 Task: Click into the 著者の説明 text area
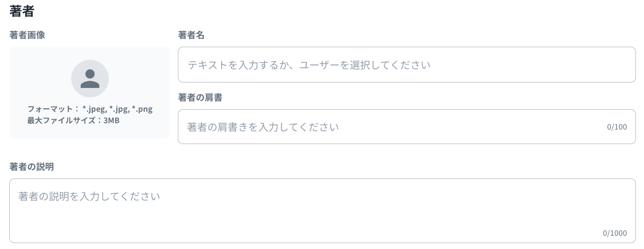[x=322, y=210]
